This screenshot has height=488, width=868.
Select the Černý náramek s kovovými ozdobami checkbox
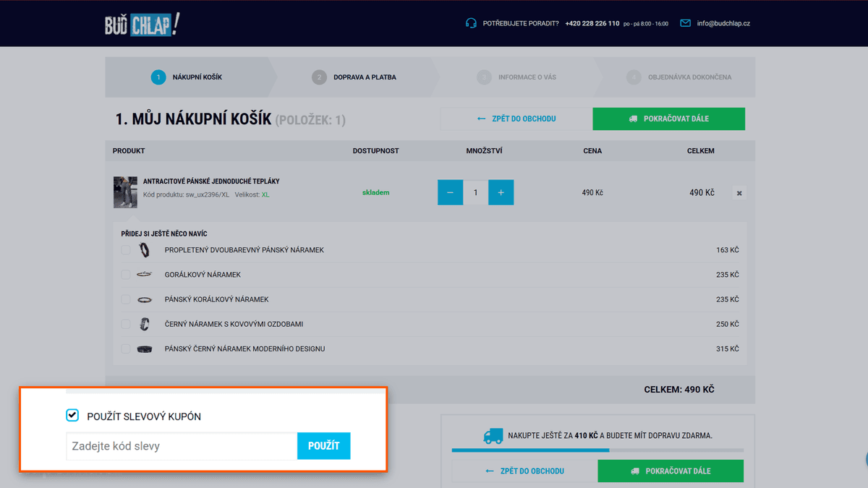126,324
